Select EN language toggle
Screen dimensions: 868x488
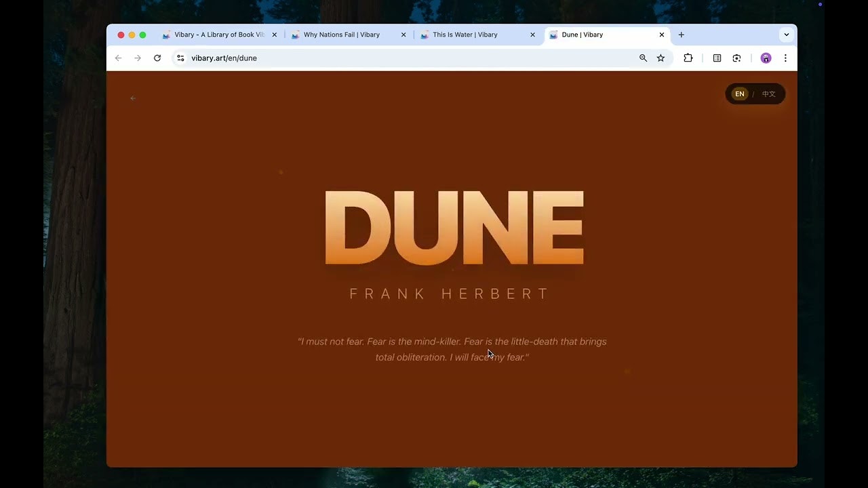[x=740, y=94]
